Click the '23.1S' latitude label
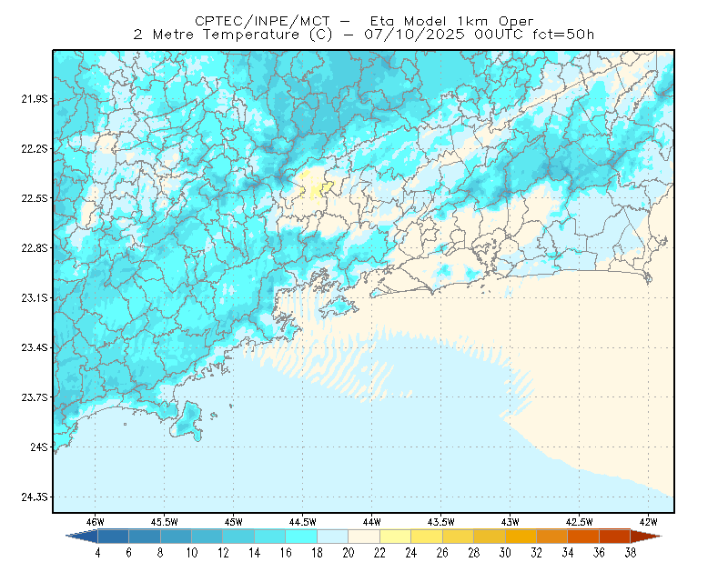Viewport: 728px width, 562px height. point(35,297)
